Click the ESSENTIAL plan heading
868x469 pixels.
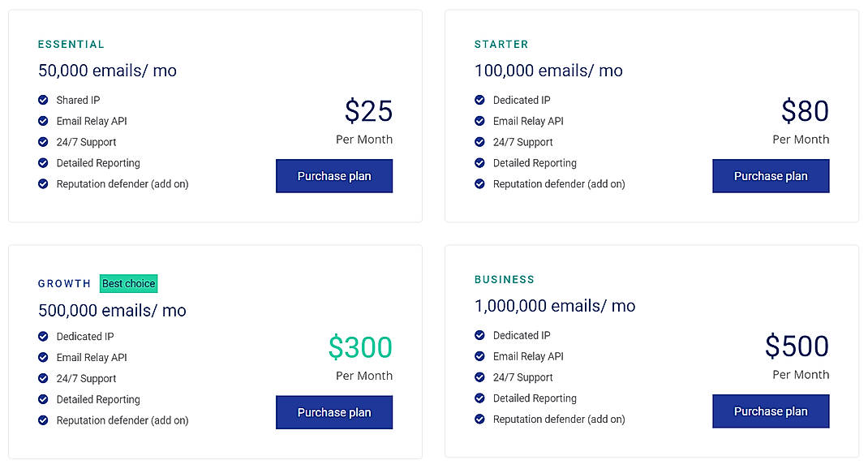[71, 45]
